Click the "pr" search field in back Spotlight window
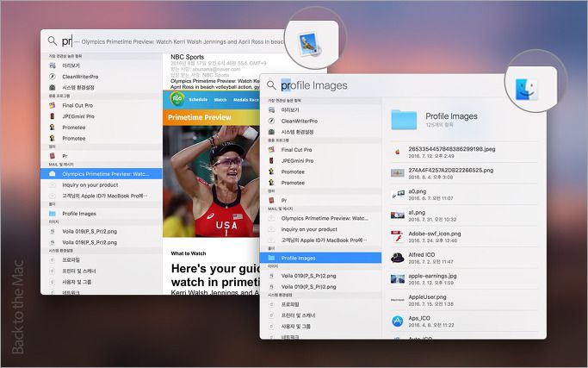The width and height of the screenshot is (588, 368). [172, 41]
